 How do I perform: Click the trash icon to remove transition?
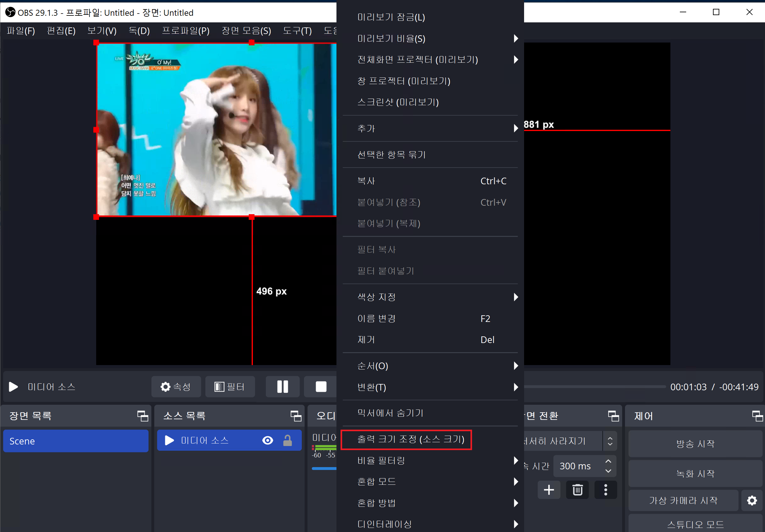tap(577, 490)
